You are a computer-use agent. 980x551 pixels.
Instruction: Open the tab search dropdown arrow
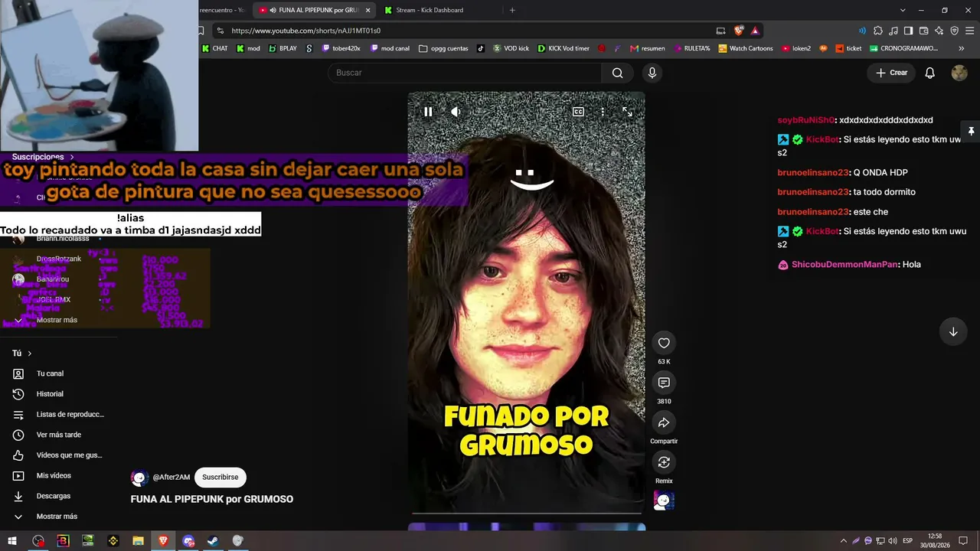tap(903, 10)
